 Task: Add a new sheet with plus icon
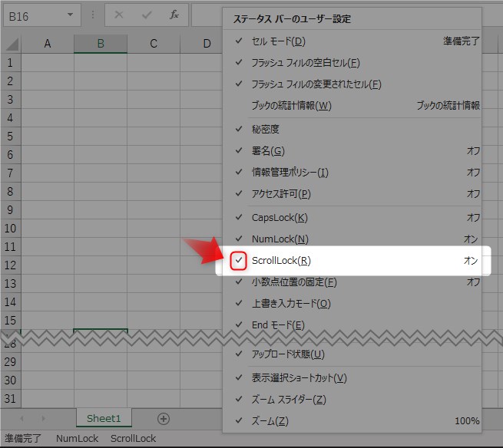pyautogui.click(x=163, y=418)
